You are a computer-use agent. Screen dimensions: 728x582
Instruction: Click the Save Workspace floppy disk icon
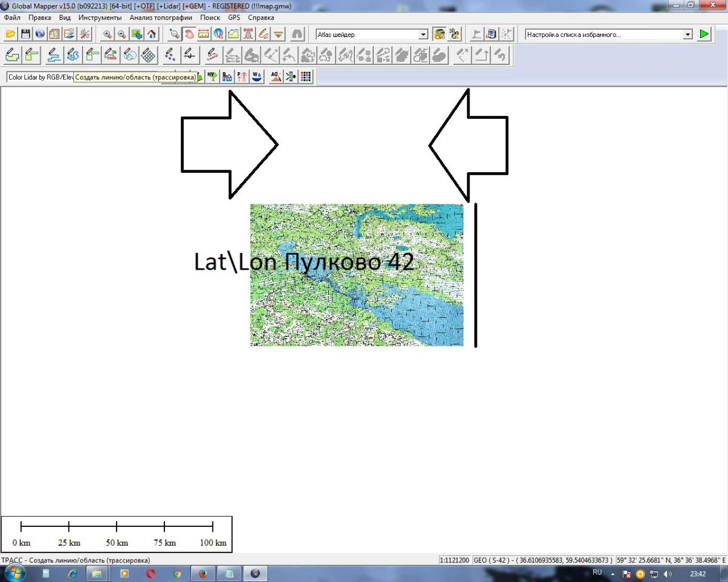coord(25,35)
